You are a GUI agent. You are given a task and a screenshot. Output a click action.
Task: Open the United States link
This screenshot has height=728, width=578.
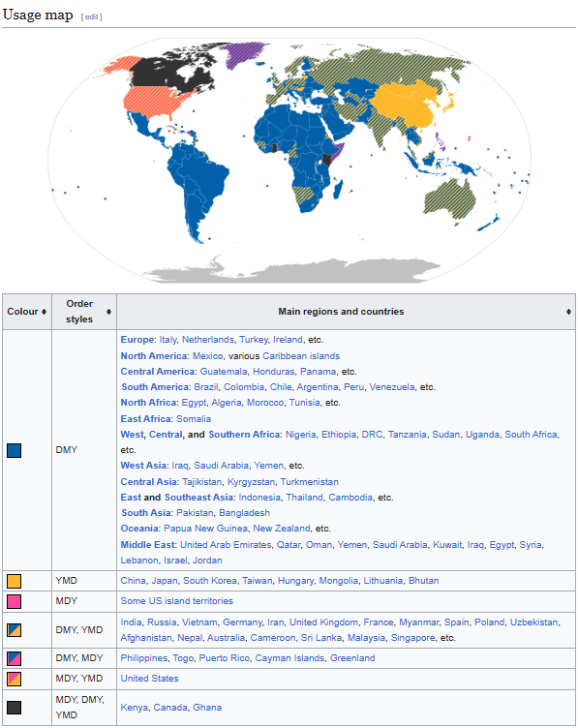tap(149, 679)
